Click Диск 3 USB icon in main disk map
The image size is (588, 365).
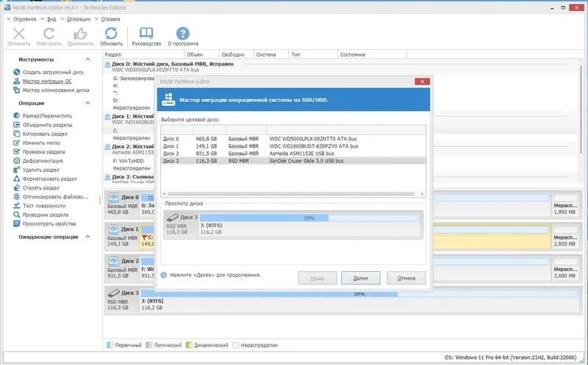[x=113, y=293]
